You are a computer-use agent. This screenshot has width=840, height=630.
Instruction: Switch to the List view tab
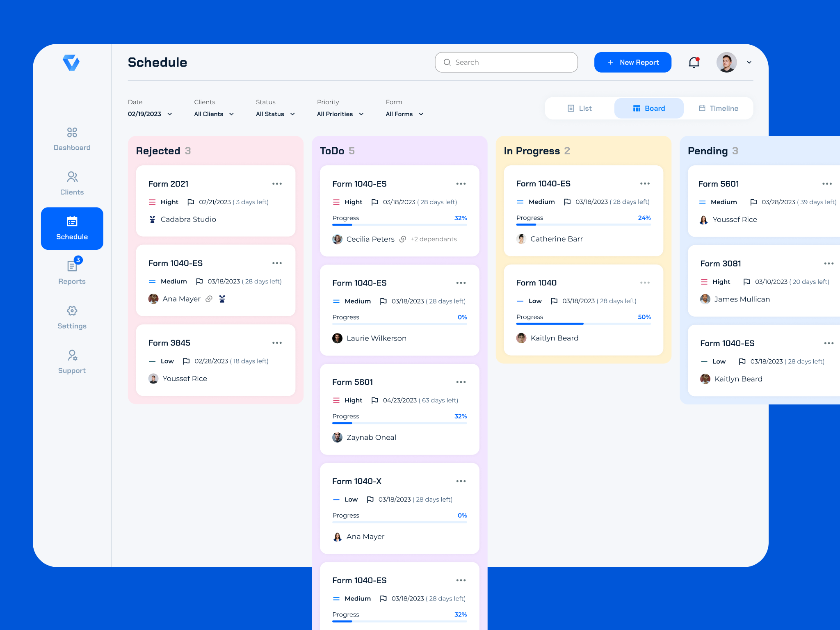[x=580, y=108]
